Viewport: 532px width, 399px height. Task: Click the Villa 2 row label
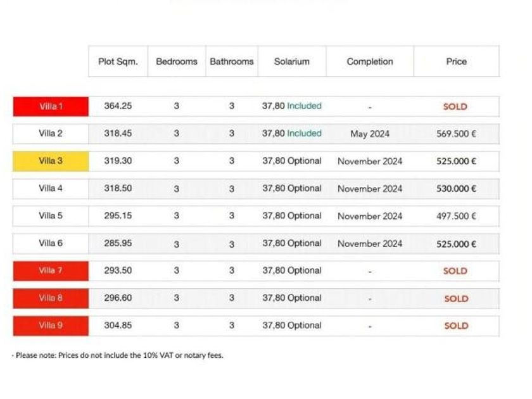[x=51, y=134]
